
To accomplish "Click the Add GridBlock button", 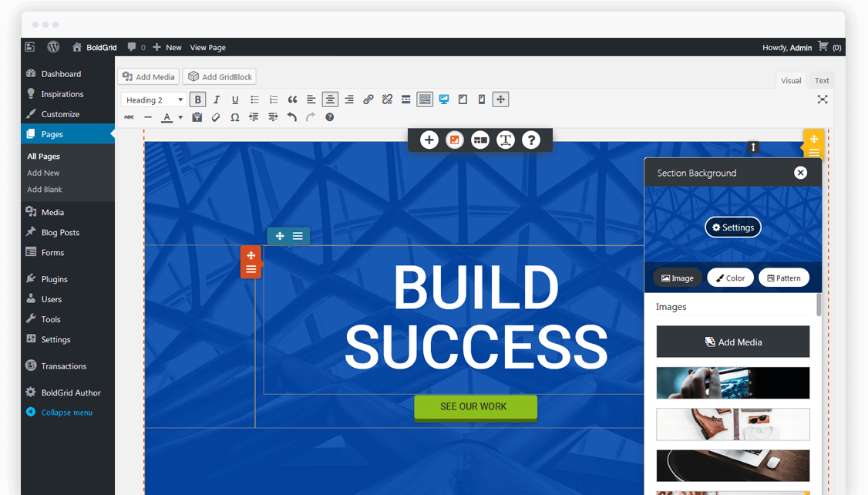I will pos(220,76).
